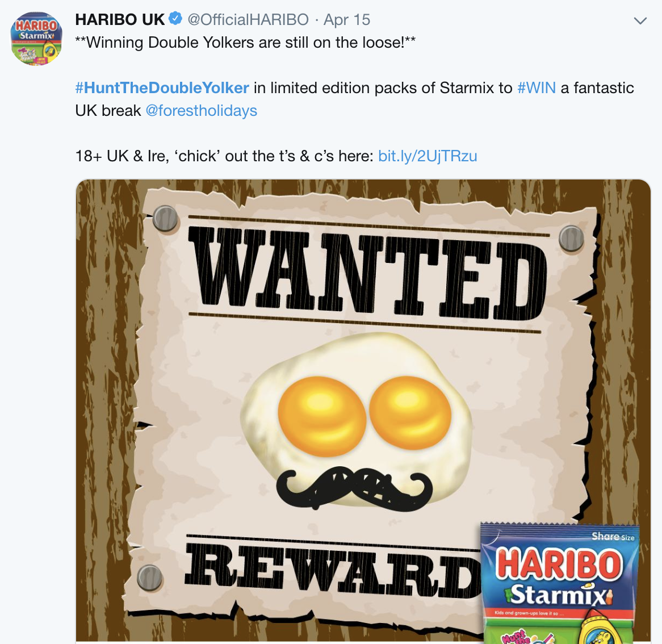Click the black moustache graphic
662x644 pixels.
[x=354, y=488]
